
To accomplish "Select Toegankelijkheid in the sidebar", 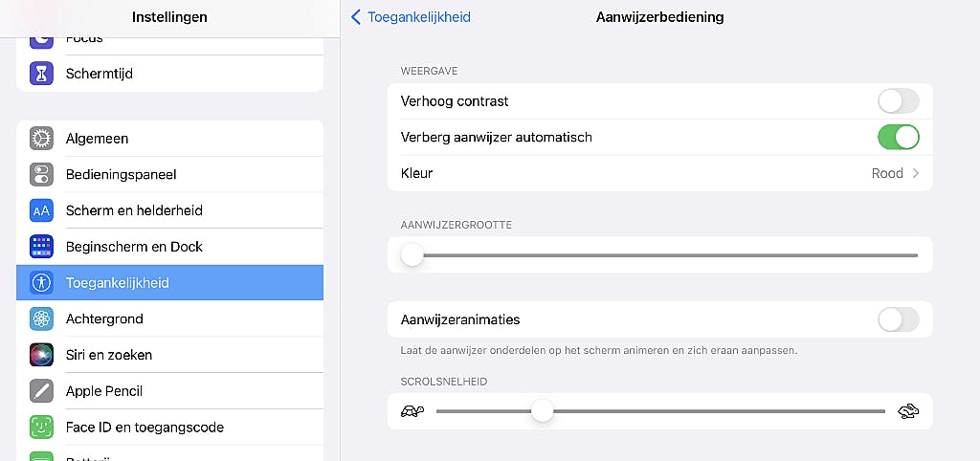I will pyautogui.click(x=170, y=283).
